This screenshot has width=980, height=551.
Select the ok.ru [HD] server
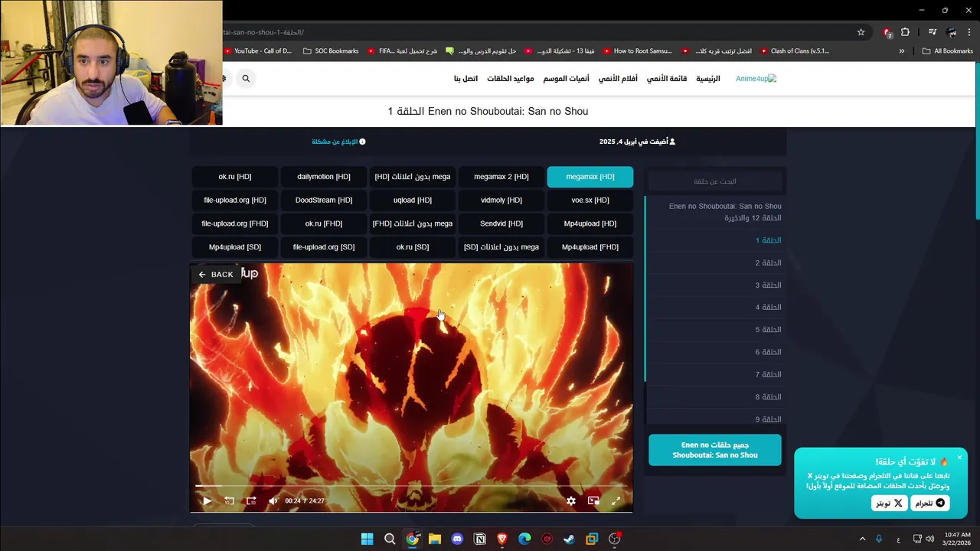pyautogui.click(x=235, y=177)
